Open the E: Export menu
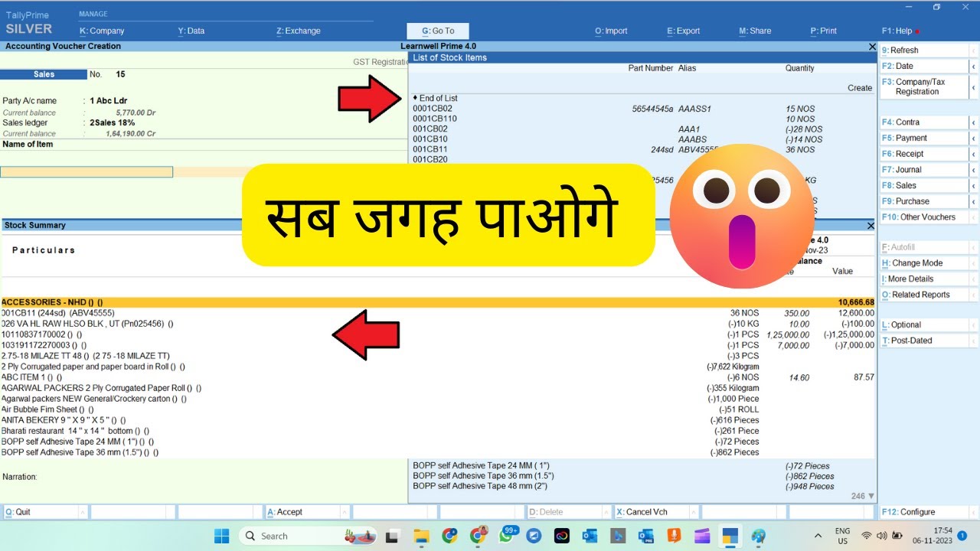The height and width of the screenshot is (551, 980). point(683,31)
